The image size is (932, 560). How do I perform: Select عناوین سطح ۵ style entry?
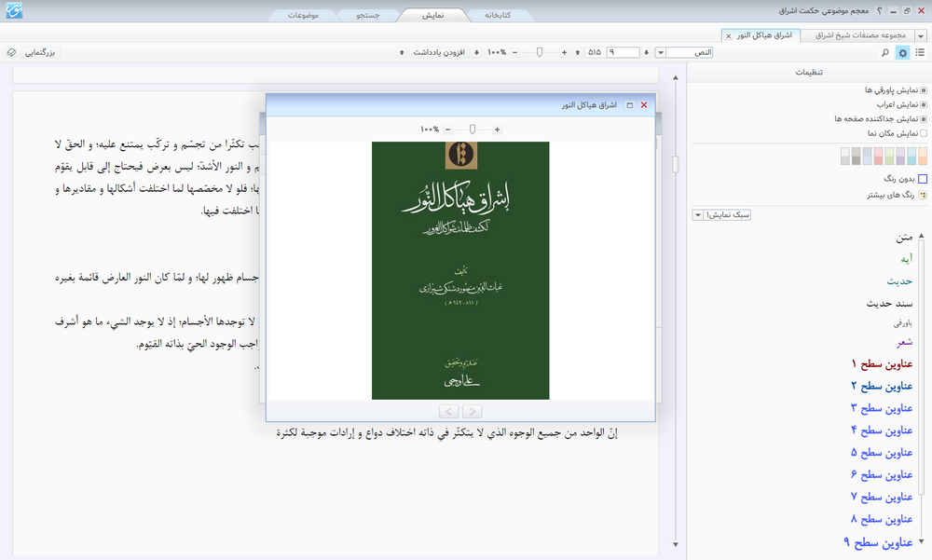pyautogui.click(x=882, y=453)
